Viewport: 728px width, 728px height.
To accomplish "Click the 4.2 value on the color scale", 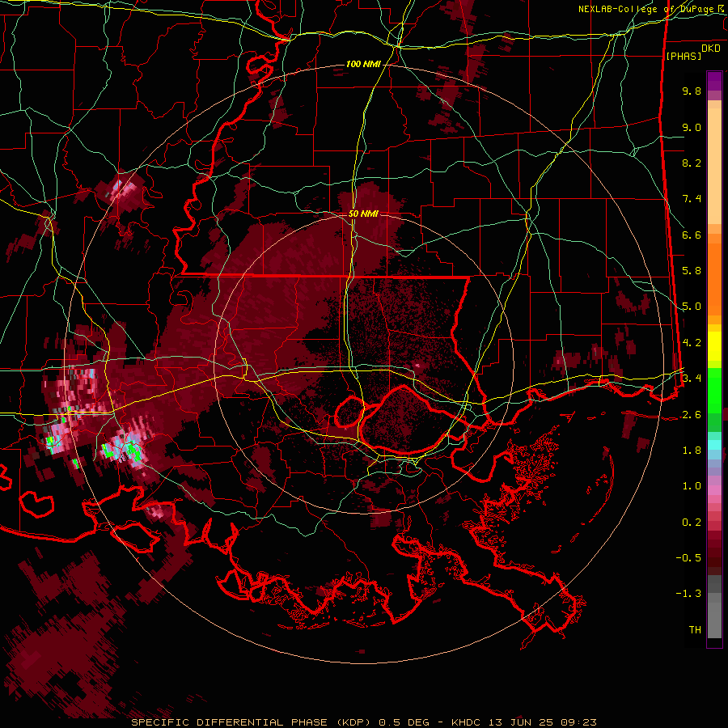I will tap(692, 343).
